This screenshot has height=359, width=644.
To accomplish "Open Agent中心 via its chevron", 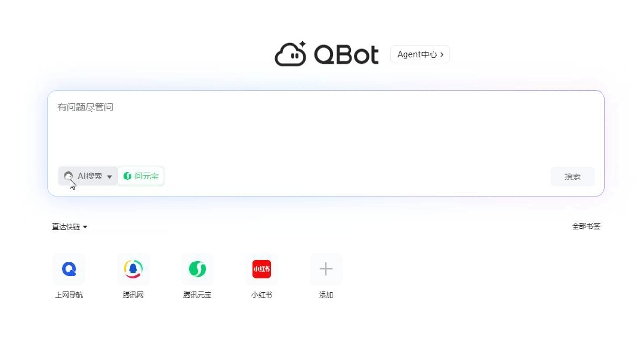I will point(442,54).
